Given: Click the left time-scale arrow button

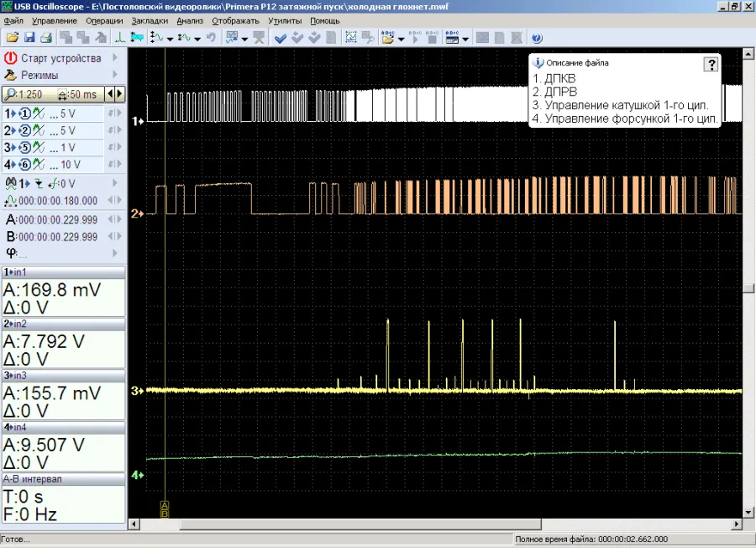Looking at the screenshot, I should pyautogui.click(x=110, y=94).
